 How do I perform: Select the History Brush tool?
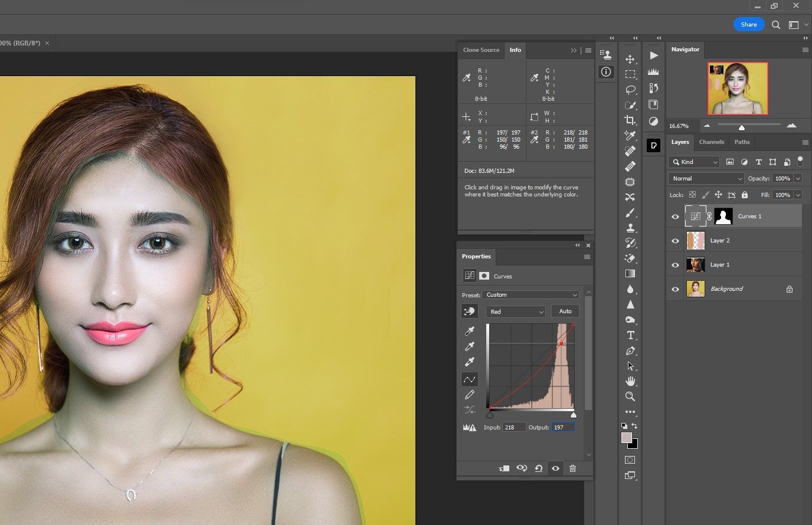630,243
